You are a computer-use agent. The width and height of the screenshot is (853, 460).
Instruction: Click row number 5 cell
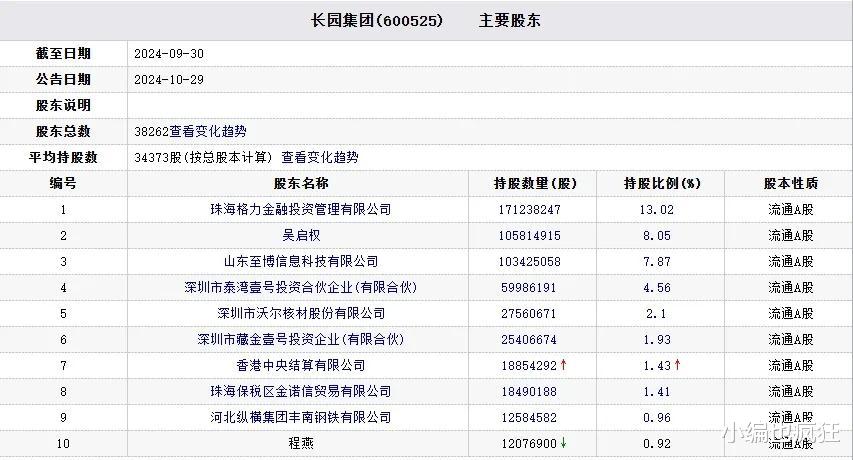[x=63, y=314]
